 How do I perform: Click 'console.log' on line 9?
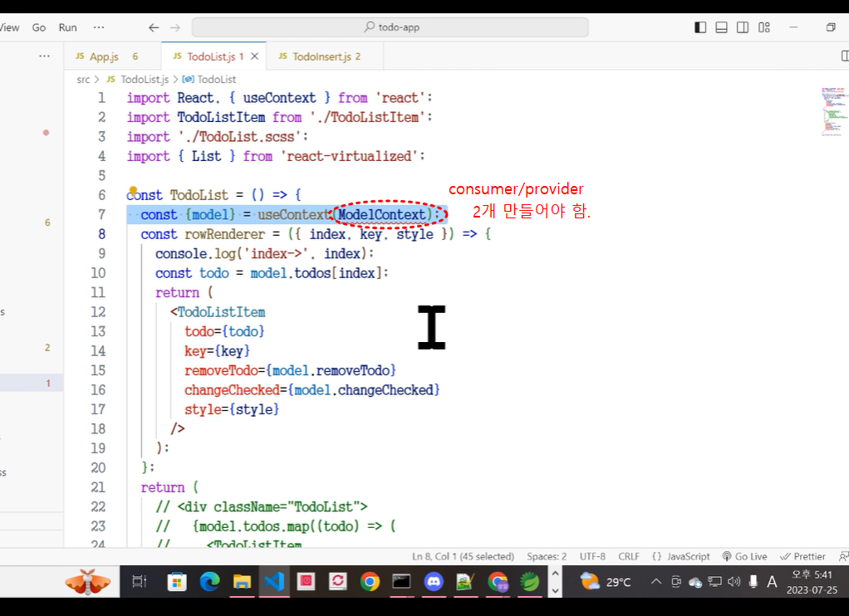195,254
